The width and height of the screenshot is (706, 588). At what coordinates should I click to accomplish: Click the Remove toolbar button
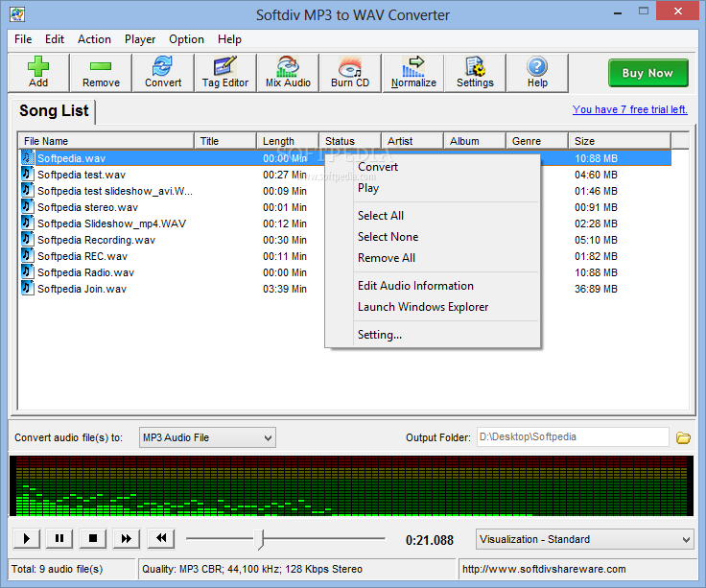(x=101, y=73)
